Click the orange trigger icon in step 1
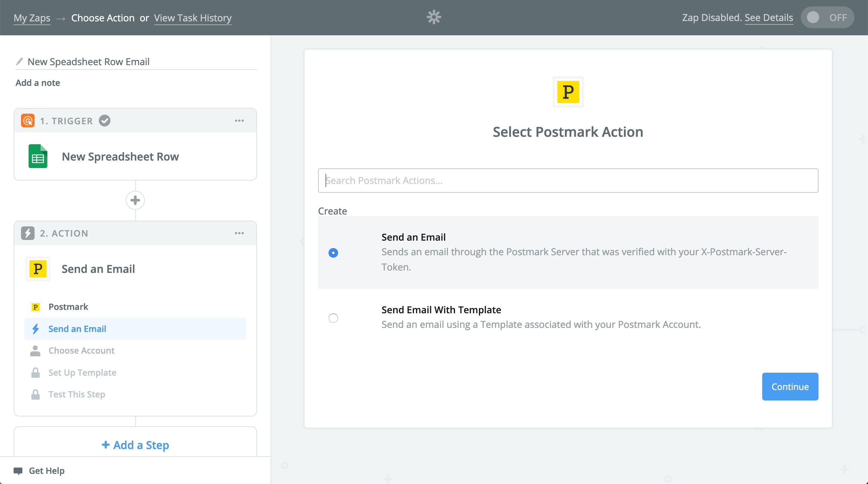This screenshot has height=484, width=868. click(x=28, y=120)
